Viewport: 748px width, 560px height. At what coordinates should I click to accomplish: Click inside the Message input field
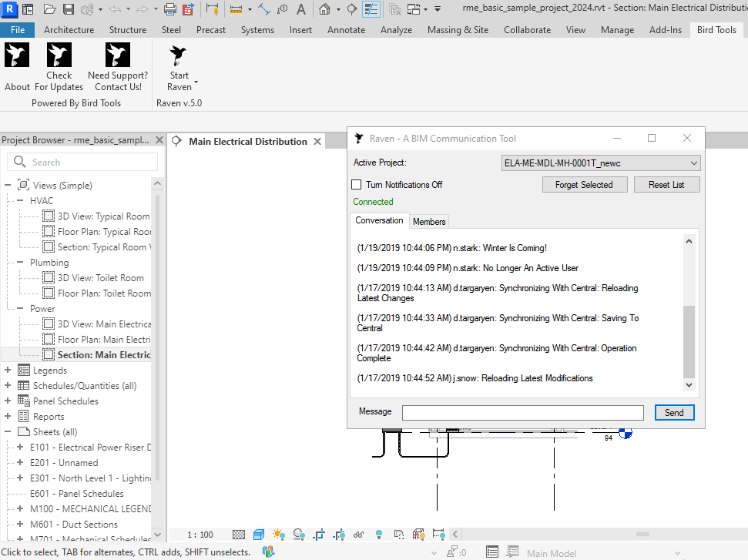[522, 413]
